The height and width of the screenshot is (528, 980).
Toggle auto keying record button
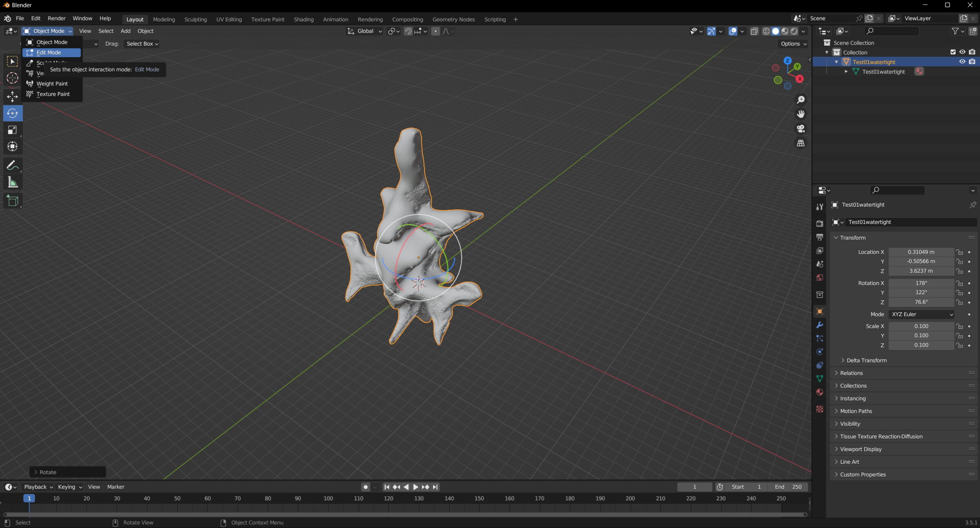pyautogui.click(x=365, y=487)
